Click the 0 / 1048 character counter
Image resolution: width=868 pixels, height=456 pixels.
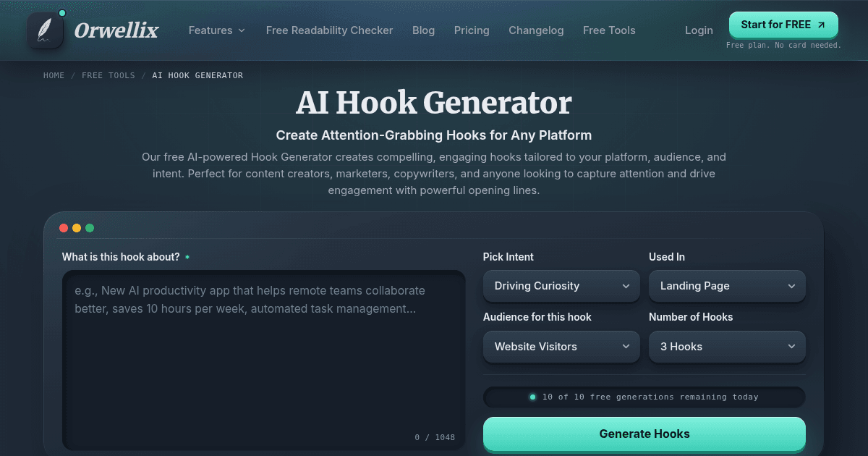(435, 437)
